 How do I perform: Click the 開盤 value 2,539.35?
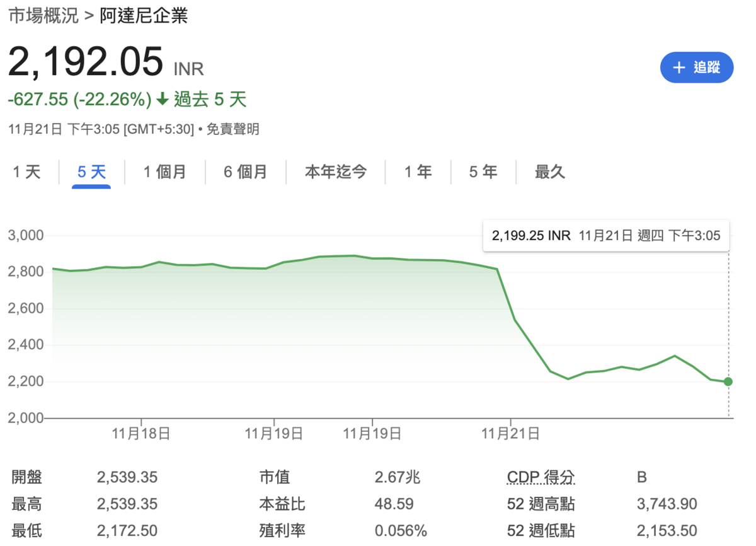tap(127, 477)
